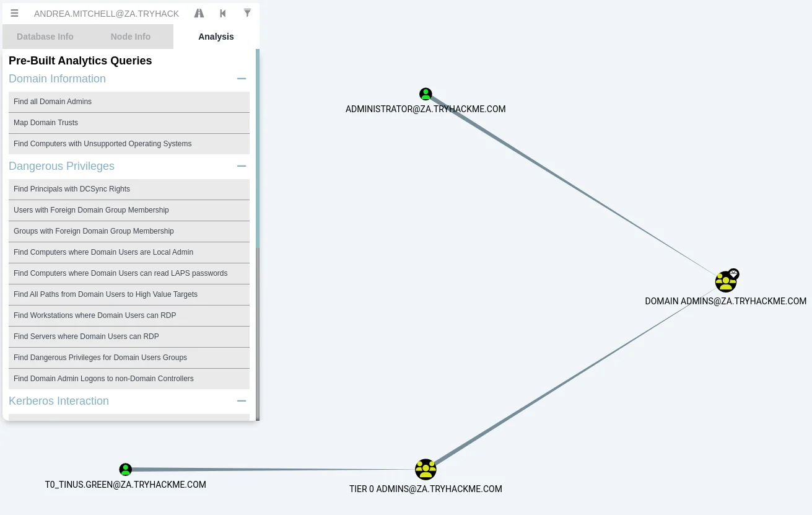The width and height of the screenshot is (812, 515).
Task: Run Find Workstations where Domain Users can RDP
Action: (129, 315)
